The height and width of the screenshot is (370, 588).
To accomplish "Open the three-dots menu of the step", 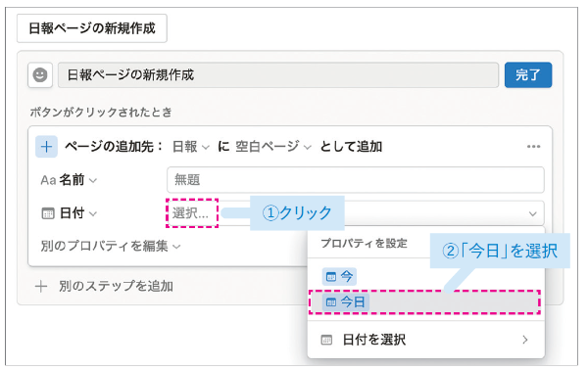I will (533, 147).
